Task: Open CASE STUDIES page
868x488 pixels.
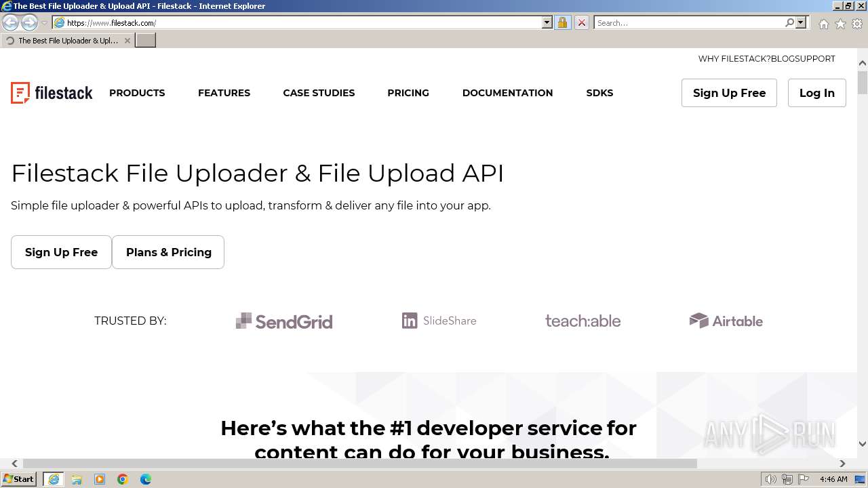Action: pyautogui.click(x=319, y=93)
